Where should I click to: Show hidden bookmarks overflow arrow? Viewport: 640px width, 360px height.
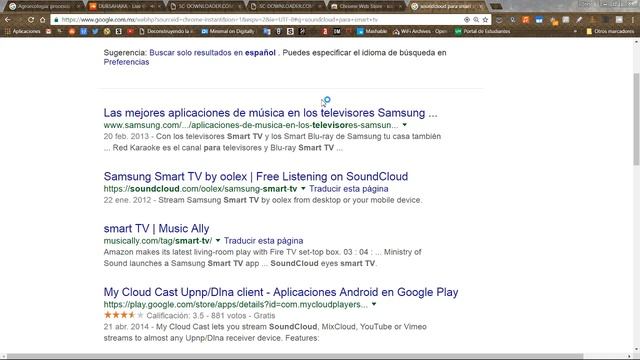[576, 31]
